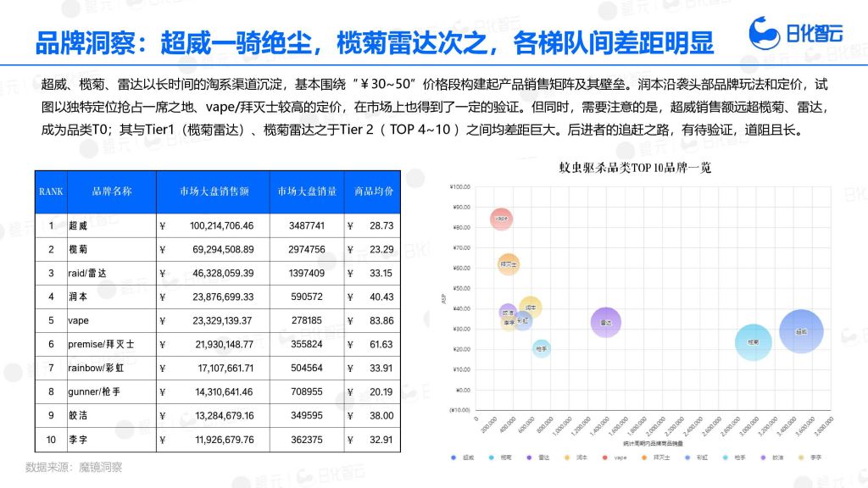Select the premise/拜灭士 brand cell
The width and height of the screenshot is (868, 488).
click(111, 344)
